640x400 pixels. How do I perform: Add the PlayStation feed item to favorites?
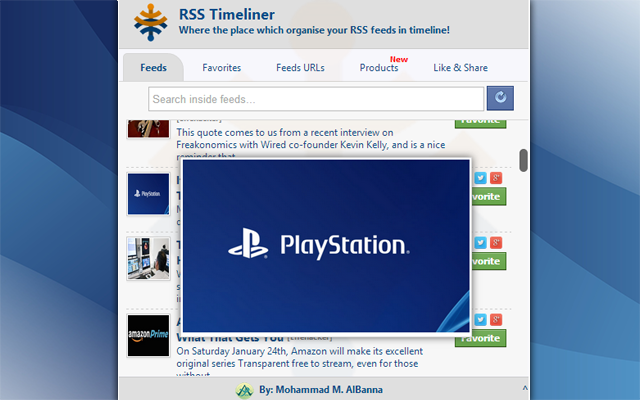click(489, 196)
